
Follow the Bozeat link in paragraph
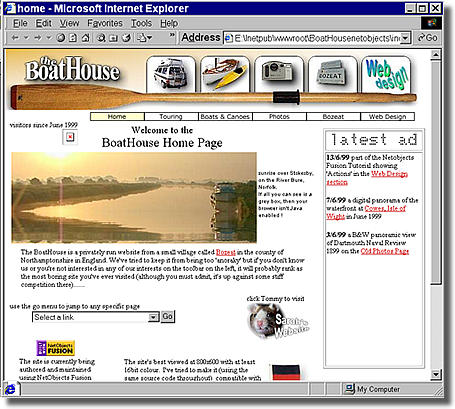click(226, 252)
